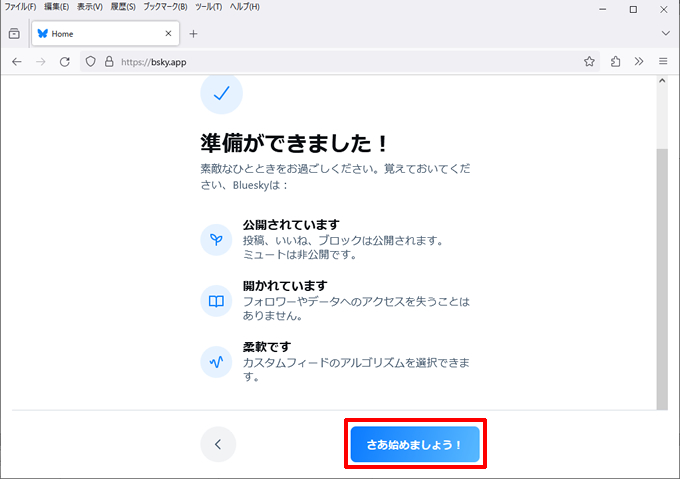Click the blue checkmark circle icon
680x480 pixels.
click(221, 93)
